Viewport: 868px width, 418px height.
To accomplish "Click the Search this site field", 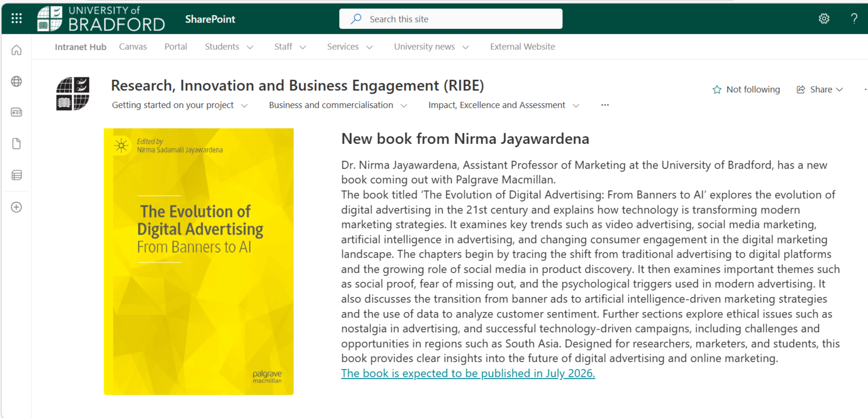I will [x=451, y=19].
